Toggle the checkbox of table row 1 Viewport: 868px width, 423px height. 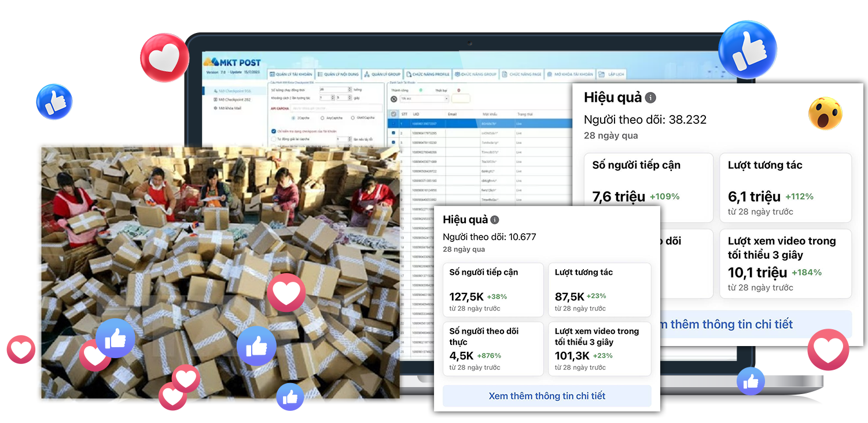click(394, 123)
